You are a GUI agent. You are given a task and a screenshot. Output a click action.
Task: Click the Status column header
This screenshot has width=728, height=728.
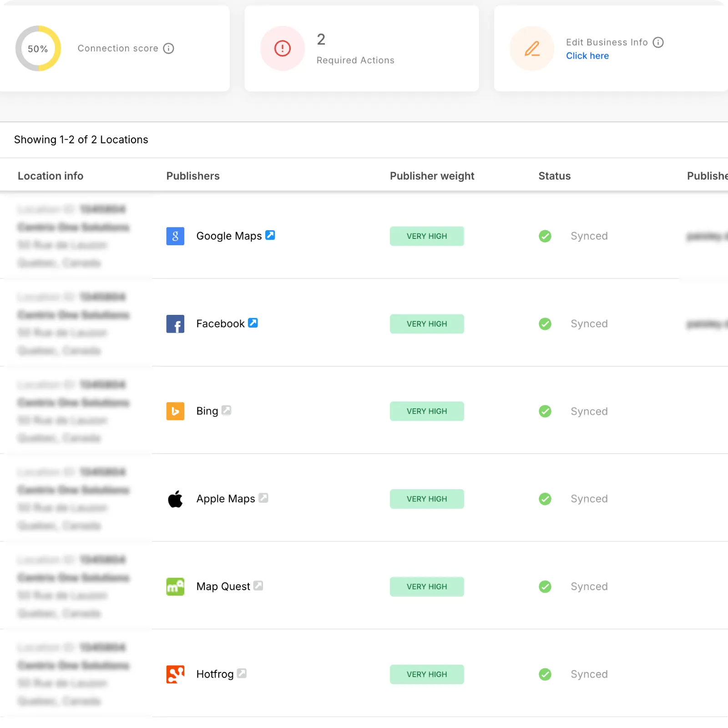554,176
